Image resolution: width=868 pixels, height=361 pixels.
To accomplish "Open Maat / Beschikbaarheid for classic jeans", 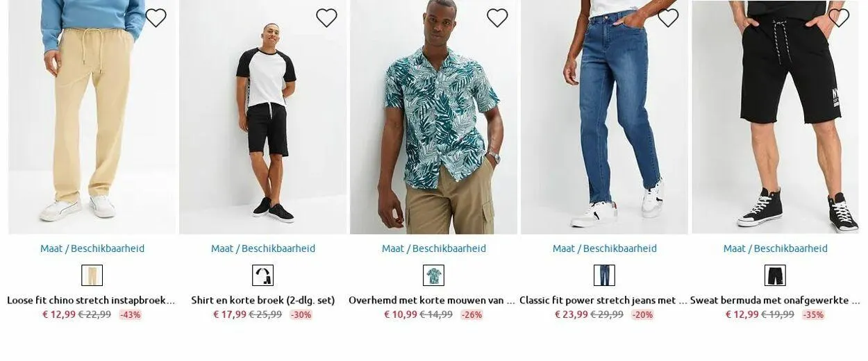I will point(605,249).
